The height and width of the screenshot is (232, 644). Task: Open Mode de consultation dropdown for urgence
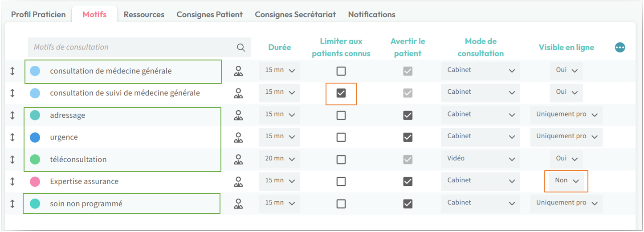tap(480, 137)
